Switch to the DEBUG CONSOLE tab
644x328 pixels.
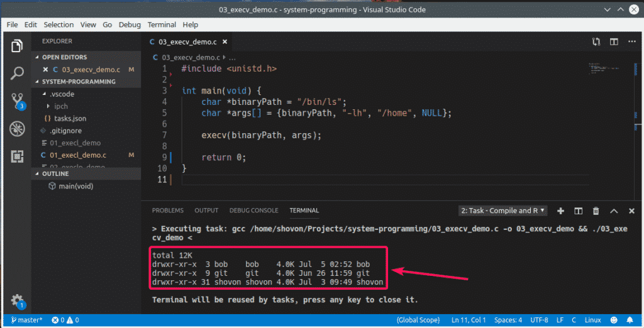pyautogui.click(x=253, y=210)
